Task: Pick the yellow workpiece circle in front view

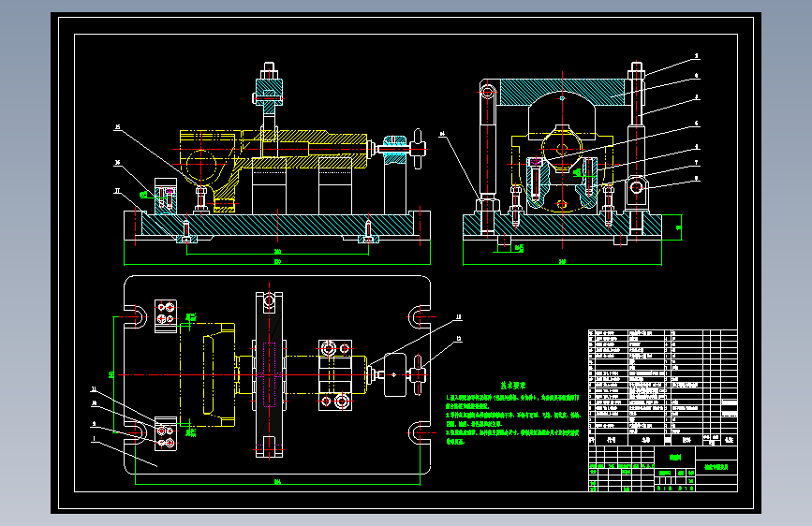Action: [201, 165]
